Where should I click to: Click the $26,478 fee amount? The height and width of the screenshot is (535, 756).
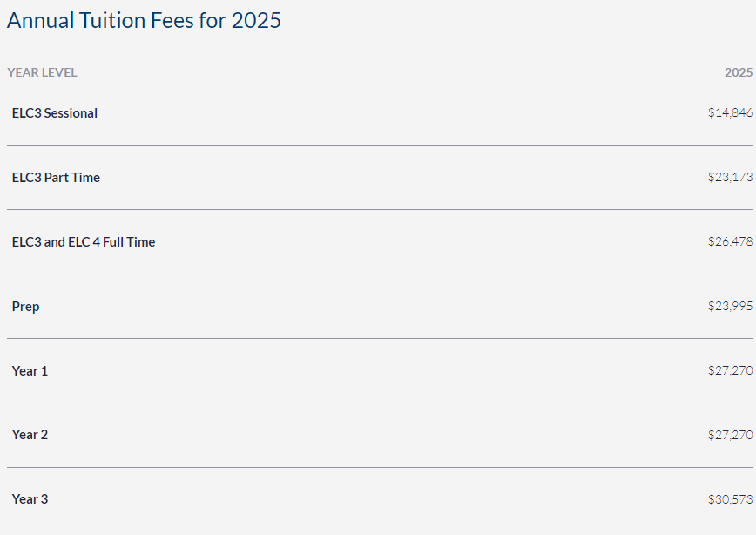point(730,241)
